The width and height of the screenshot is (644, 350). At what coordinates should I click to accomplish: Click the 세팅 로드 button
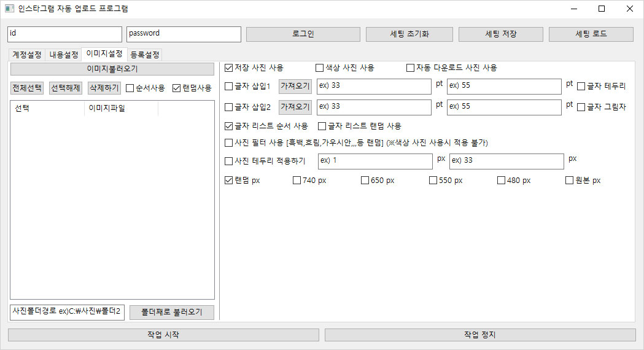coord(591,34)
